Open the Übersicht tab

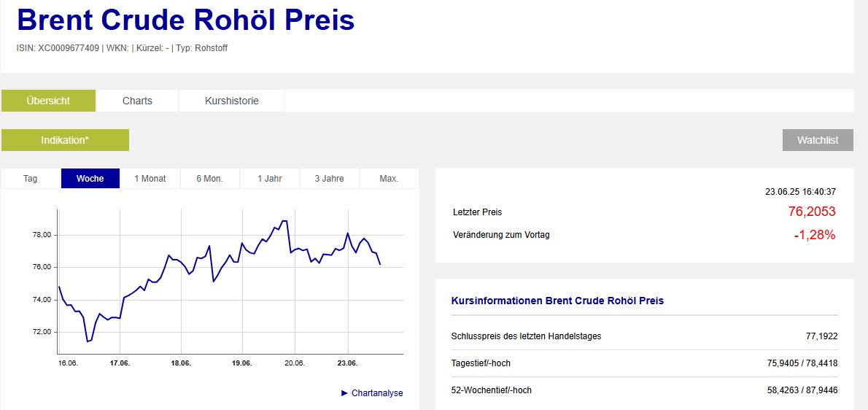(48, 101)
